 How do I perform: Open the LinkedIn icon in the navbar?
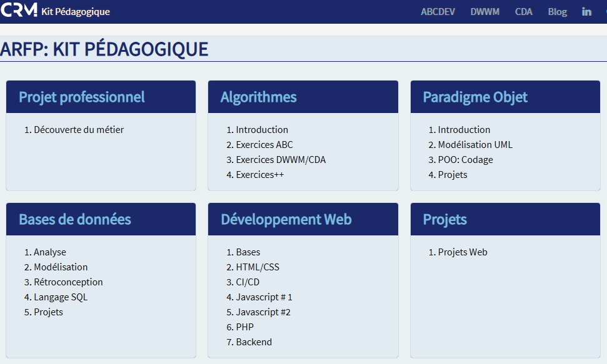click(x=586, y=11)
